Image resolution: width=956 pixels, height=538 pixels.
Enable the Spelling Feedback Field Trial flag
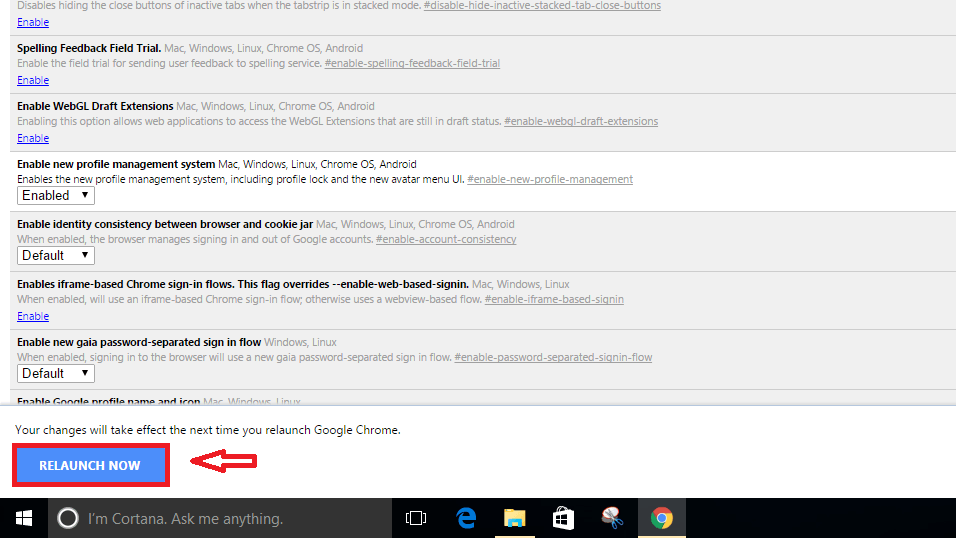[x=33, y=81]
